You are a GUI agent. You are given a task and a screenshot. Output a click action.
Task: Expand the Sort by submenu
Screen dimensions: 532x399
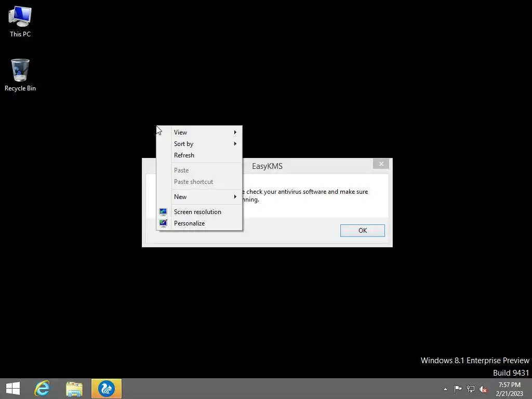(199, 144)
